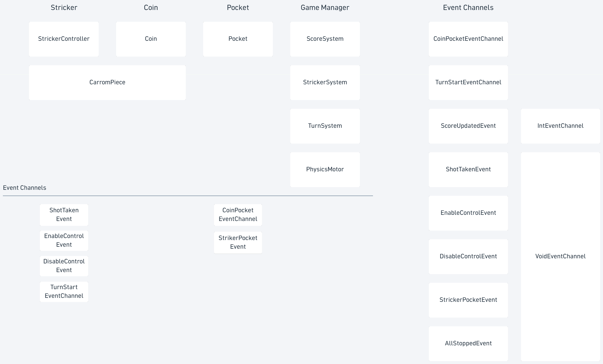Select the large DisableControlEvent box
The image size is (603, 364).
tap(468, 257)
